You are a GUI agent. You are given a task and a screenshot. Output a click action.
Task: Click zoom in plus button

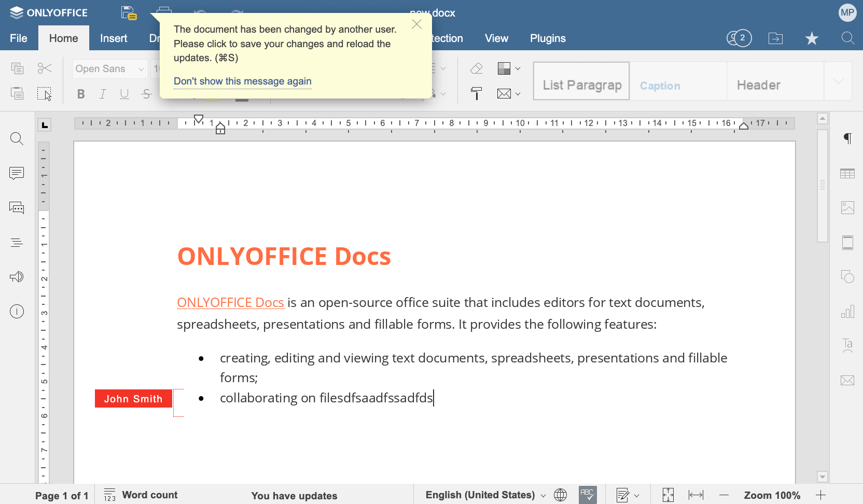tap(820, 495)
